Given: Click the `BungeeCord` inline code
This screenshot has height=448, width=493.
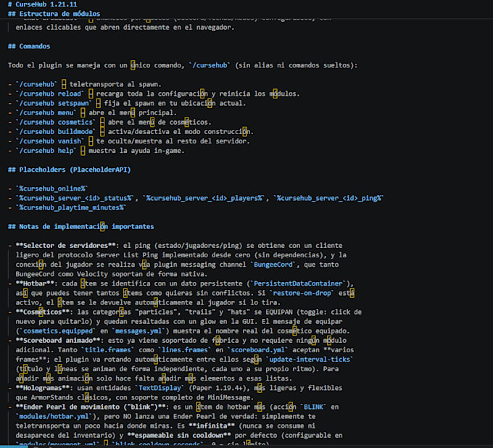Looking at the screenshot, I should point(273,265).
